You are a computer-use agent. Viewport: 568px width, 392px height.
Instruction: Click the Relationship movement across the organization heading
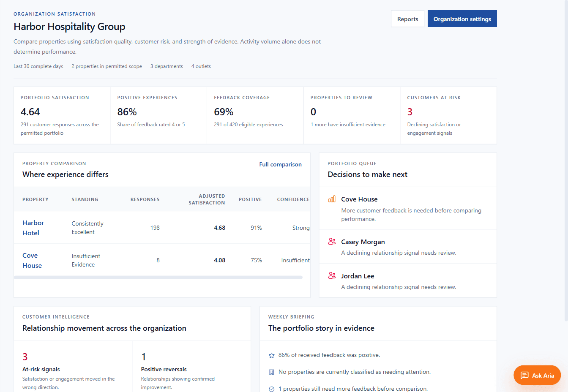coord(104,328)
